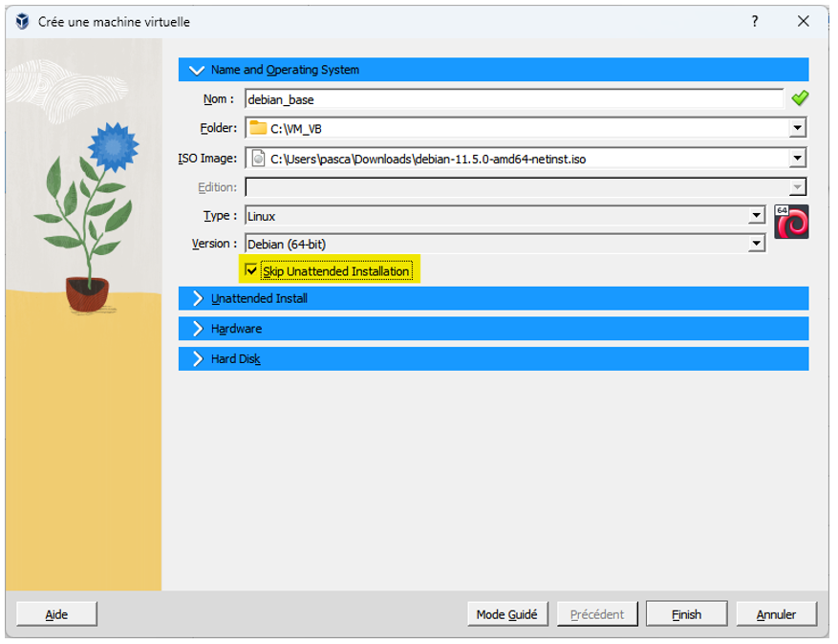Open the Type dropdown arrow
The image size is (838, 644).
pyautogui.click(x=756, y=215)
